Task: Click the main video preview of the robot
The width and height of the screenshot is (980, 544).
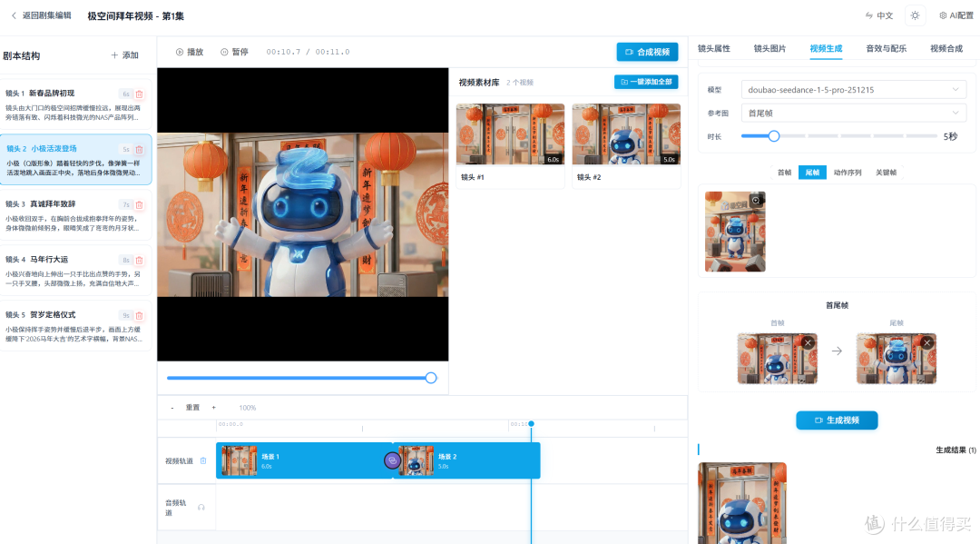Action: click(302, 214)
